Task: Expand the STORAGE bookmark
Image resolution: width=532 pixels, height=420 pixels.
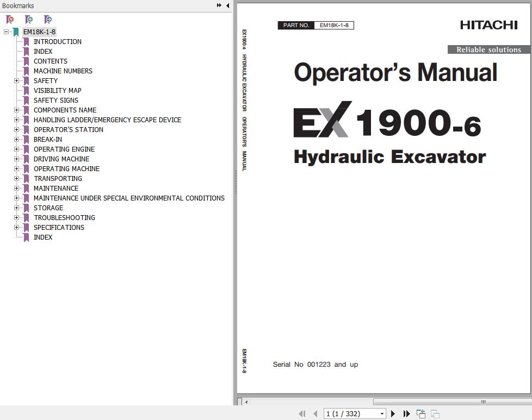Action: (16, 208)
